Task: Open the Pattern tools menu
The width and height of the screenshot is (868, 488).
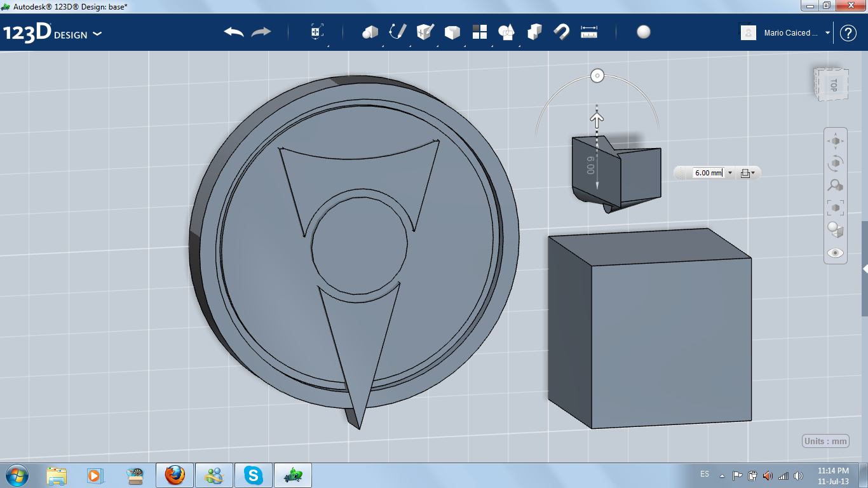Action: [480, 32]
